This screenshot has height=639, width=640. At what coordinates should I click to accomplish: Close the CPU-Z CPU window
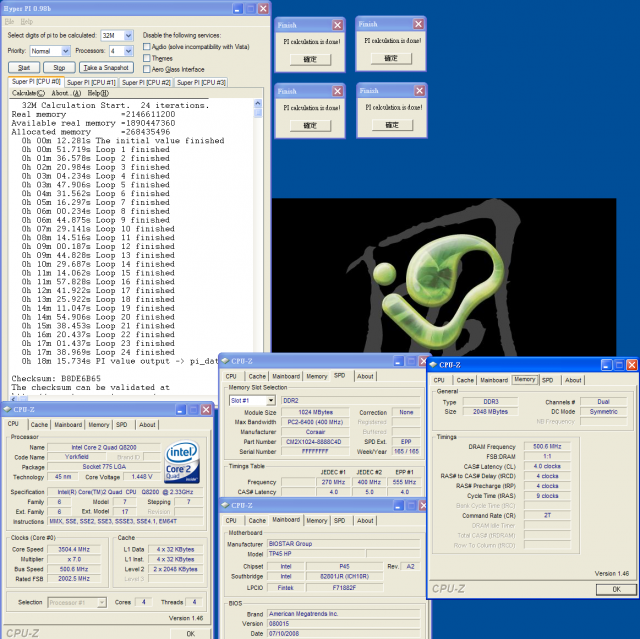[x=207, y=409]
